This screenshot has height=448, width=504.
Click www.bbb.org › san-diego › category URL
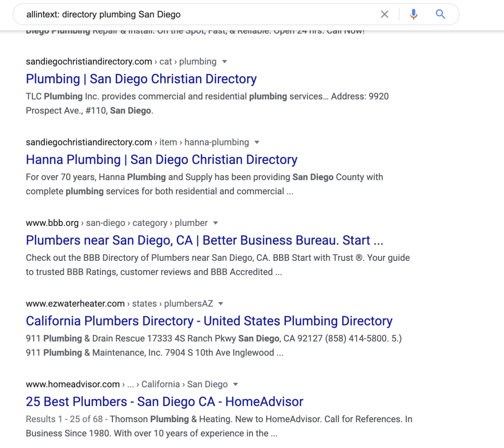point(117,223)
